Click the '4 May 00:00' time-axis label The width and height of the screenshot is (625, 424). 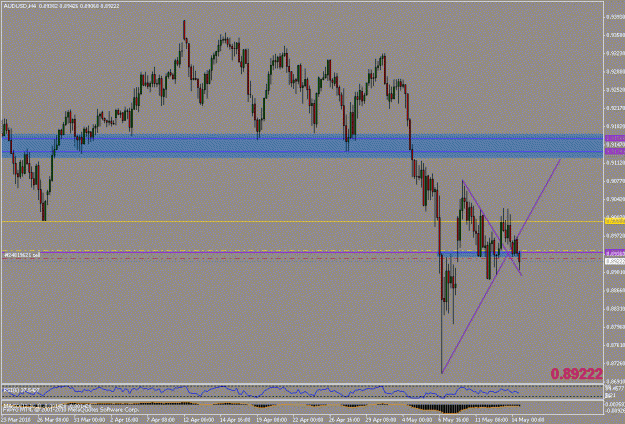pos(417,420)
